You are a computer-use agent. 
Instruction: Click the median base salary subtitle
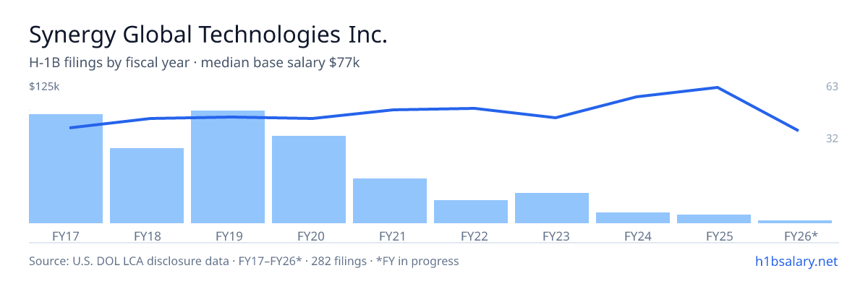pyautogui.click(x=281, y=63)
